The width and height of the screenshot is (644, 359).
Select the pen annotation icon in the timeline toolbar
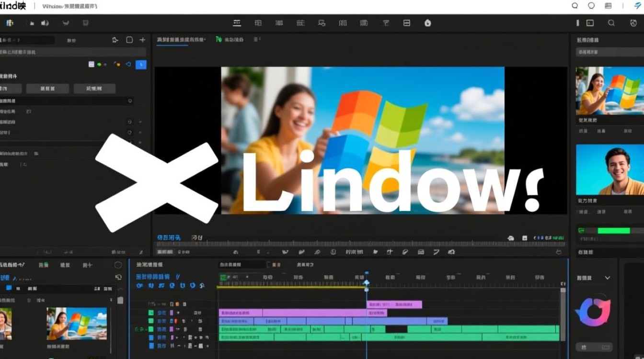pos(405,252)
